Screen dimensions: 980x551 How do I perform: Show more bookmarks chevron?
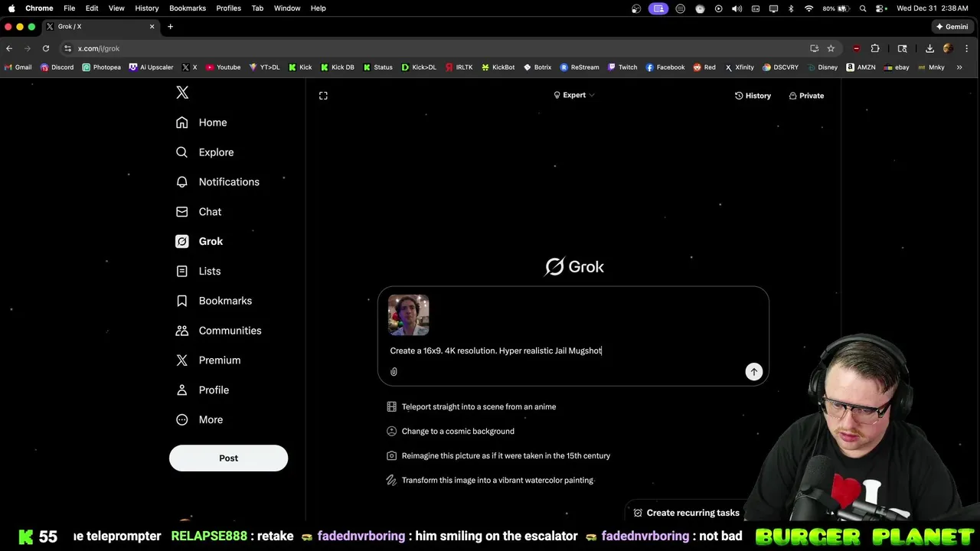pyautogui.click(x=959, y=67)
